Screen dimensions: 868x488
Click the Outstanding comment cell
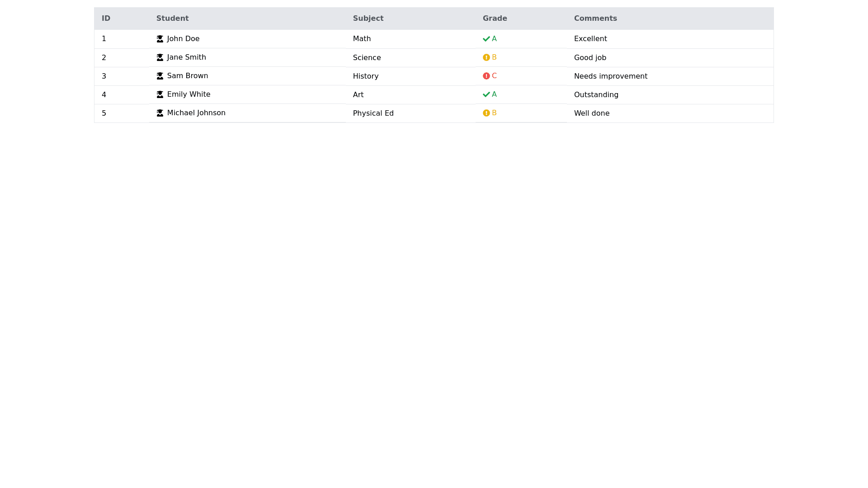[x=596, y=95]
